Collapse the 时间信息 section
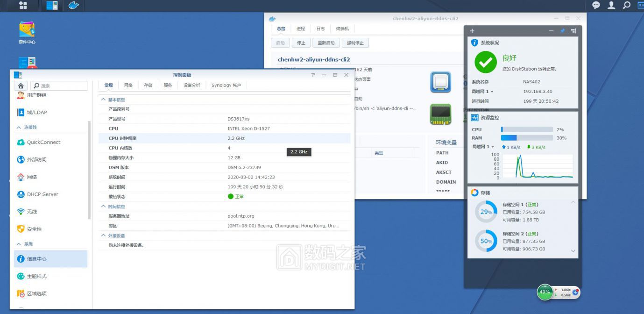This screenshot has width=644, height=314. [104, 207]
